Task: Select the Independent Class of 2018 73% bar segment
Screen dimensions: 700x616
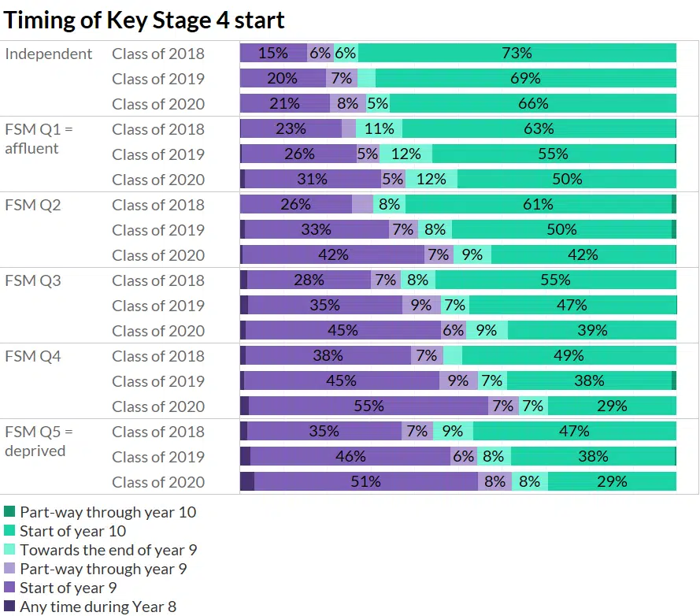Action: coord(517,54)
